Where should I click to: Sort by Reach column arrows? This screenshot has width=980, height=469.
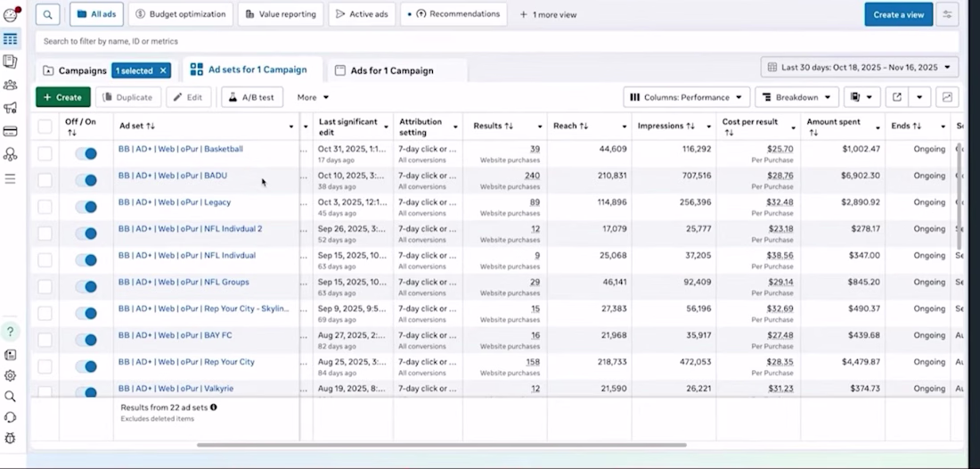click(584, 127)
